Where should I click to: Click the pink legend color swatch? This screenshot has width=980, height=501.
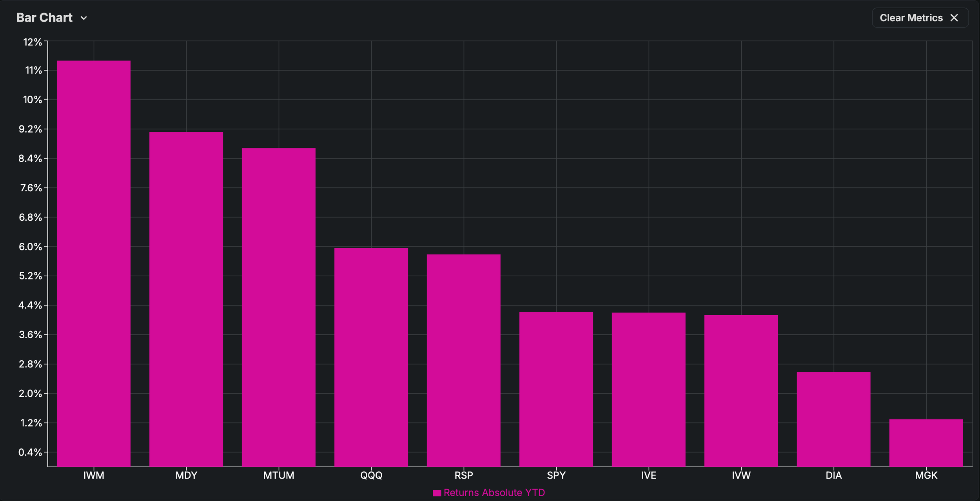(x=437, y=493)
